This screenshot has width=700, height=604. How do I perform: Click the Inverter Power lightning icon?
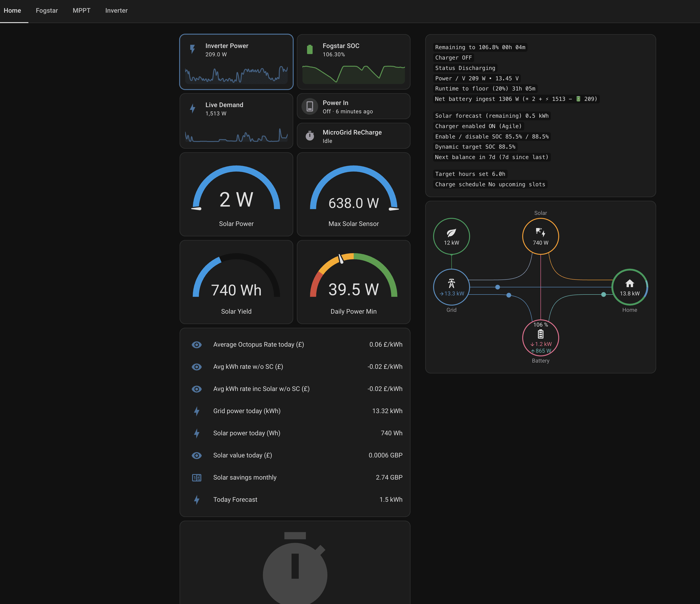(192, 49)
